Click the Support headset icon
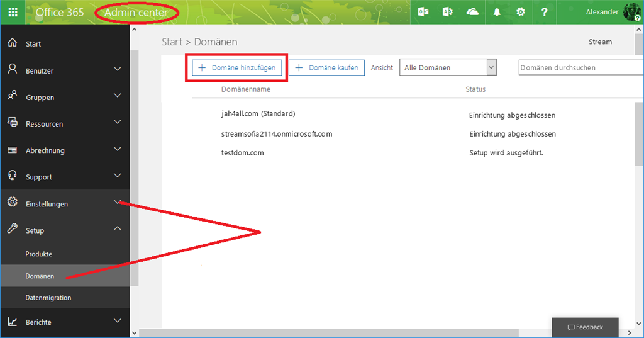The image size is (644, 338). tap(13, 175)
